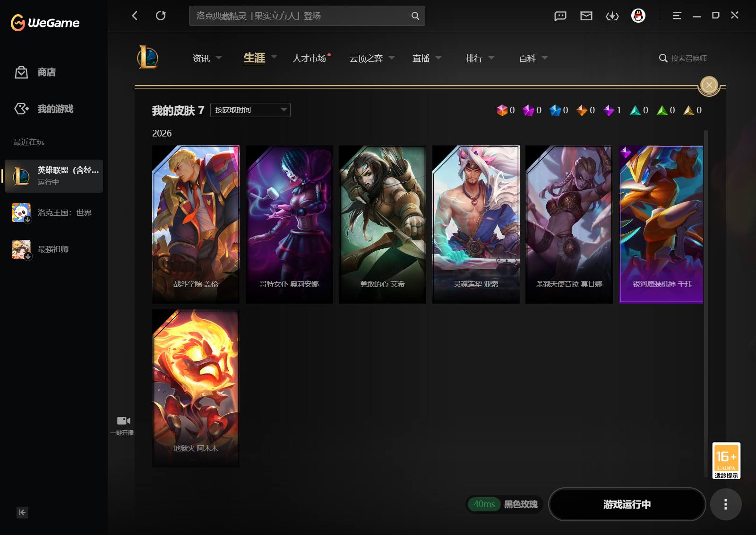756x535 pixels.
Task: Close the panel with the gold X button
Action: tap(709, 85)
